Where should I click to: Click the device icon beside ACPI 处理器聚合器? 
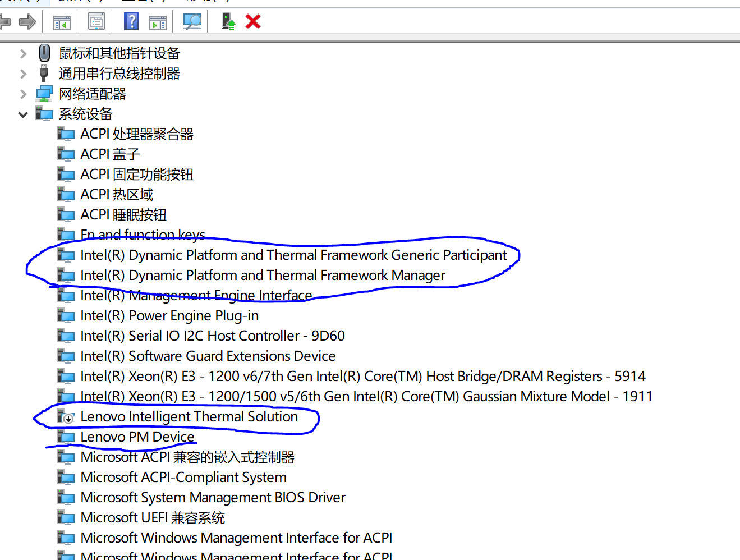(66, 134)
